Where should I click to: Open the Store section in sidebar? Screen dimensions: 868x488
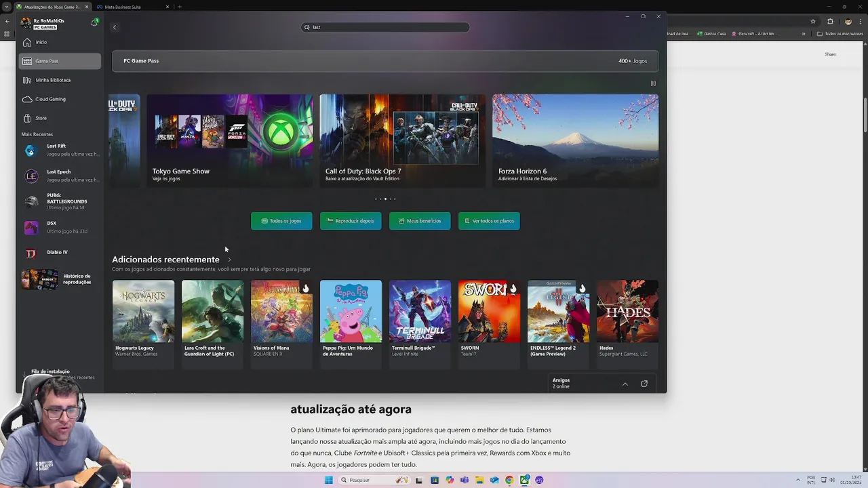(60, 118)
